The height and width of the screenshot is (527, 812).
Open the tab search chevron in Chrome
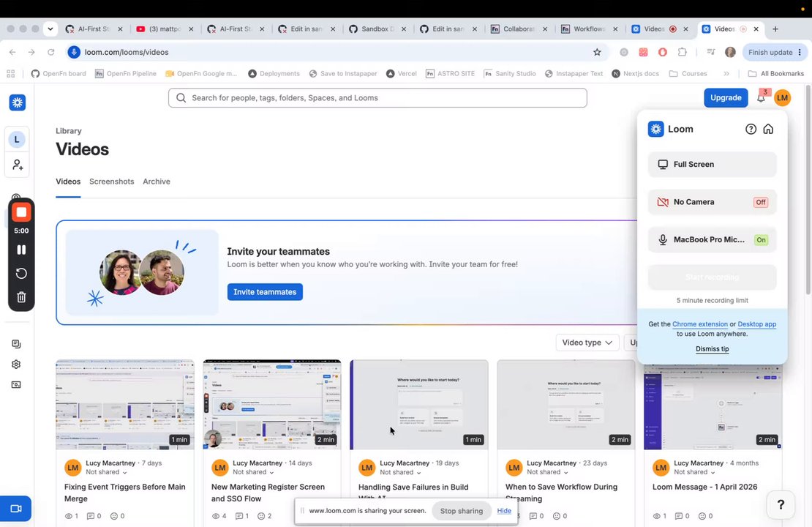50,29
